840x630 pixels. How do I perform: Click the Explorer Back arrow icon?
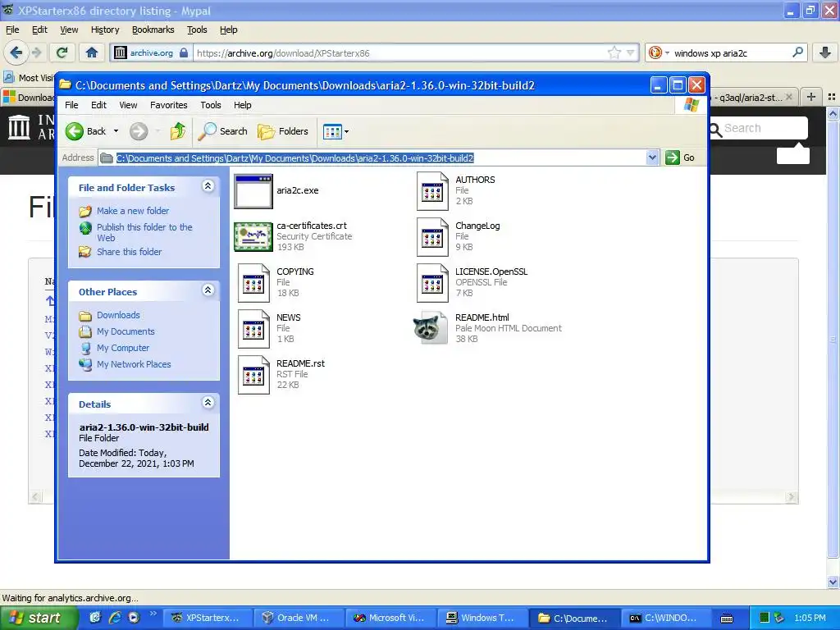pyautogui.click(x=75, y=131)
